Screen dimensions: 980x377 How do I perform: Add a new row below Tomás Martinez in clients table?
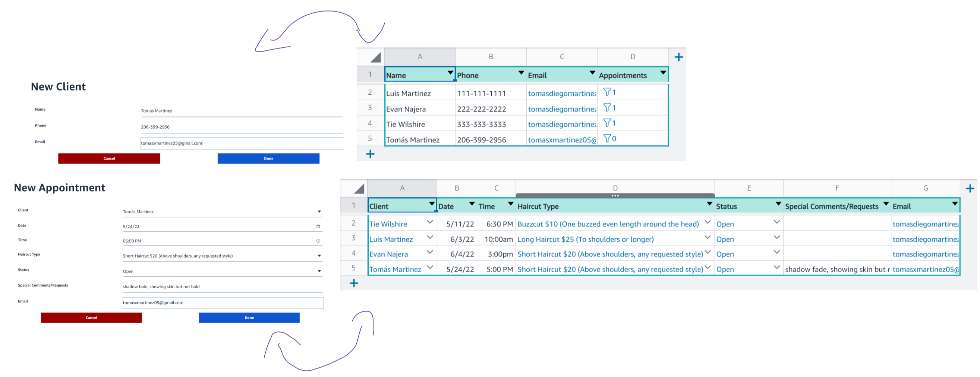pyautogui.click(x=370, y=154)
